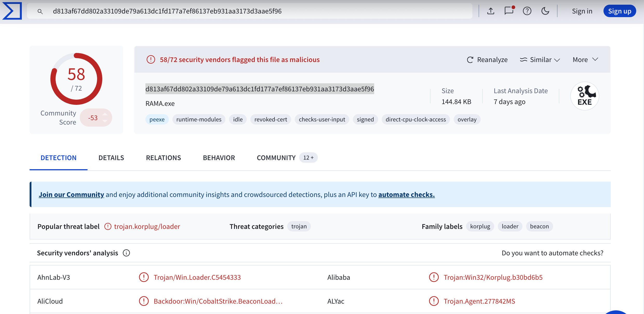Expand the More dropdown menu
This screenshot has height=314, width=644.
[586, 60]
